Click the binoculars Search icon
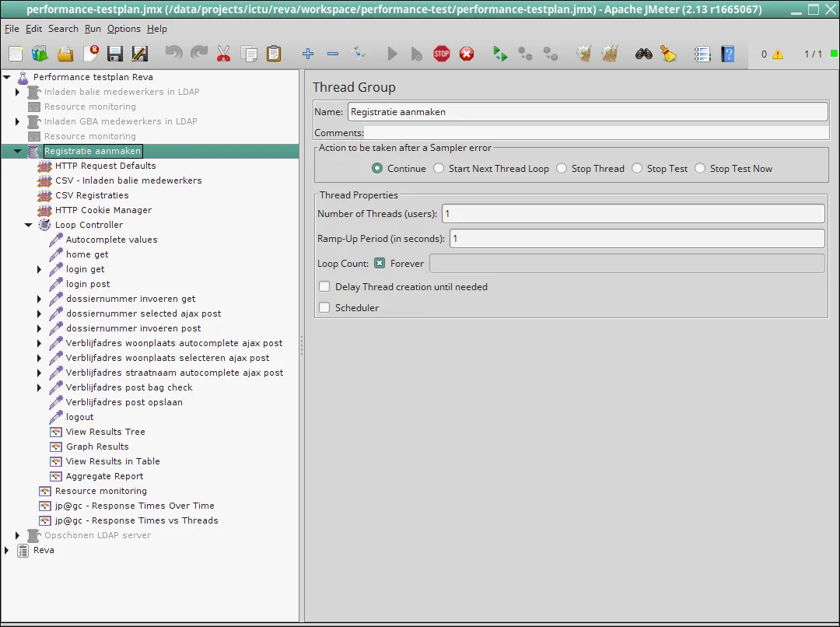This screenshot has height=627, width=840. (643, 54)
